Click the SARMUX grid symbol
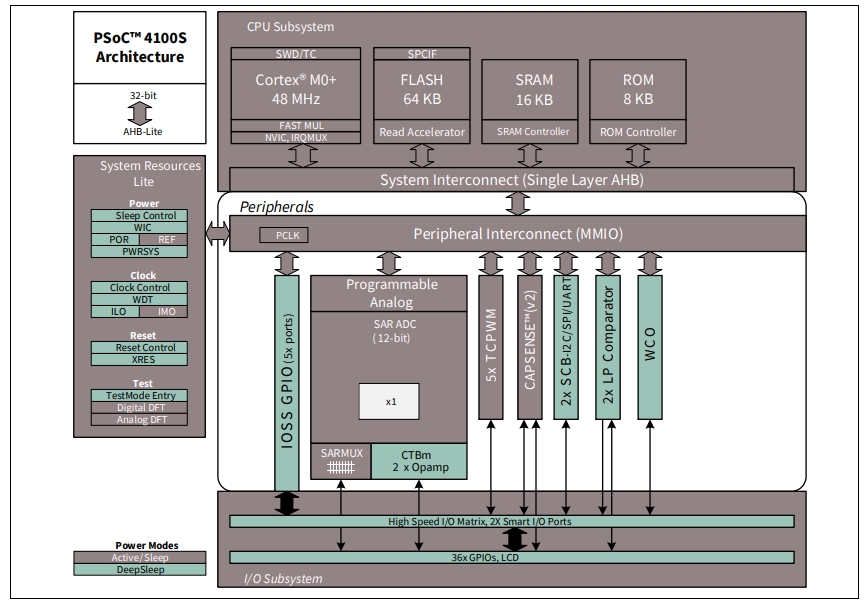867x604 pixels. point(341,468)
